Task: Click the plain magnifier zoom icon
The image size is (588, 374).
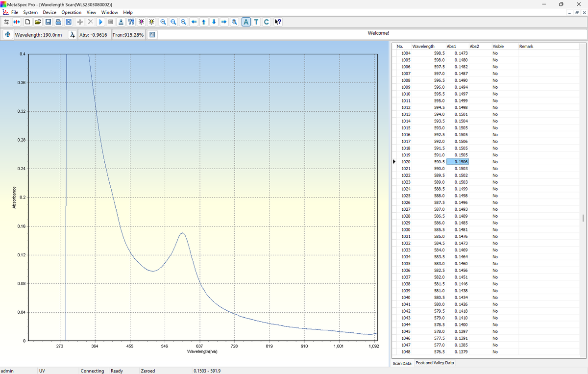Action: click(x=173, y=22)
